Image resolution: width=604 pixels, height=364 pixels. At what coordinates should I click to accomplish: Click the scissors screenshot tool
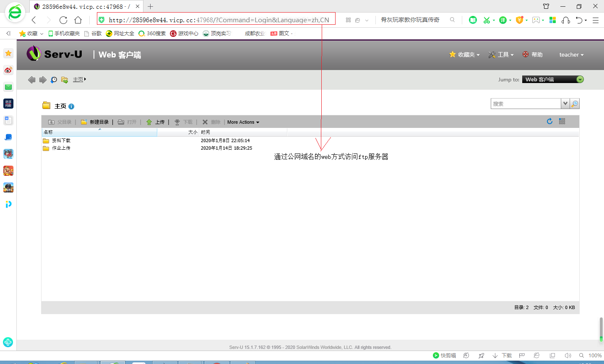tap(487, 20)
